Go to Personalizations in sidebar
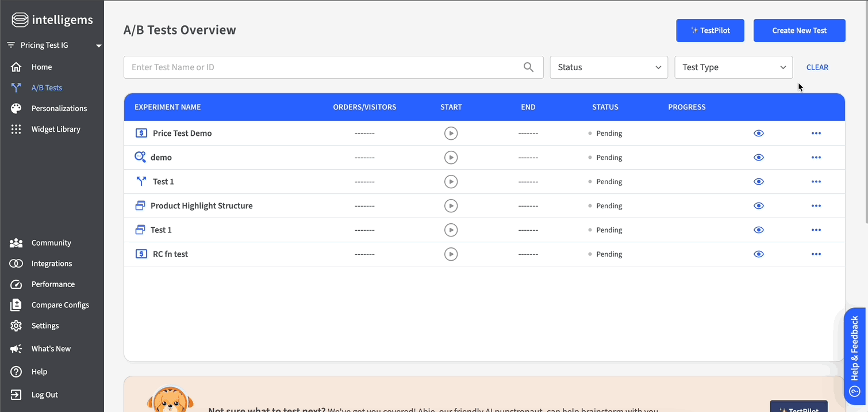This screenshot has width=868, height=412. point(59,109)
